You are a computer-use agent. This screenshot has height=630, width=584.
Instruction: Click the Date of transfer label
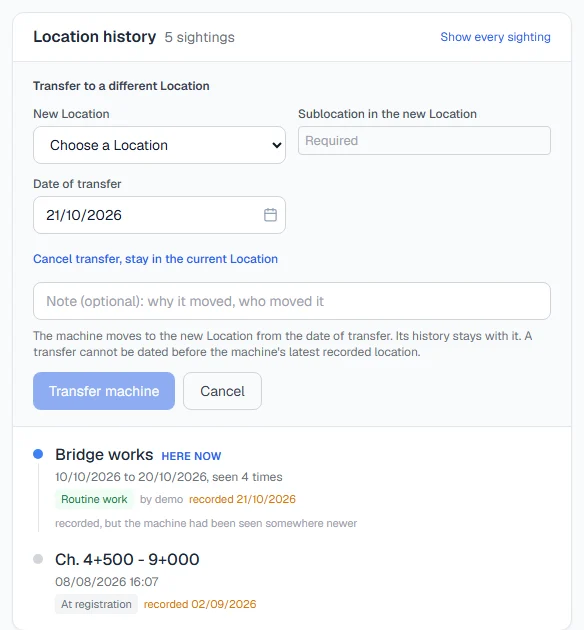coord(77,184)
